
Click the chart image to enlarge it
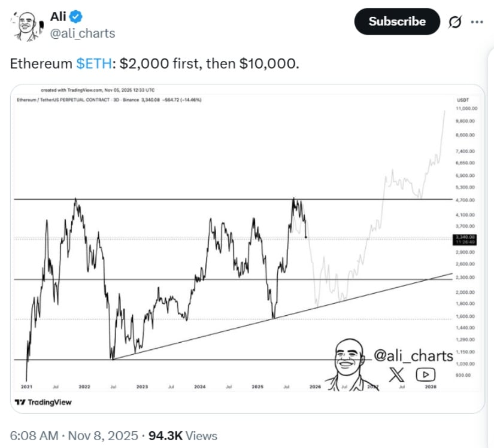coord(240,239)
